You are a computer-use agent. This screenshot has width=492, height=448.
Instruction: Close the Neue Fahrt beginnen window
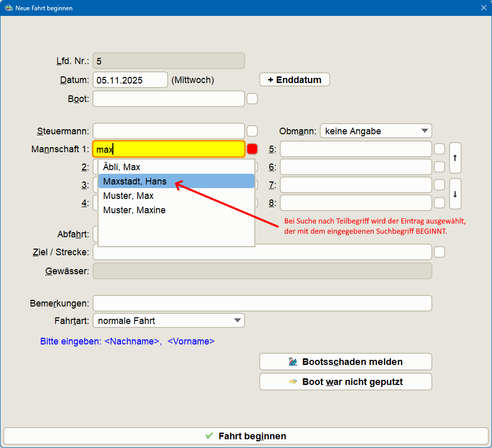[483, 8]
